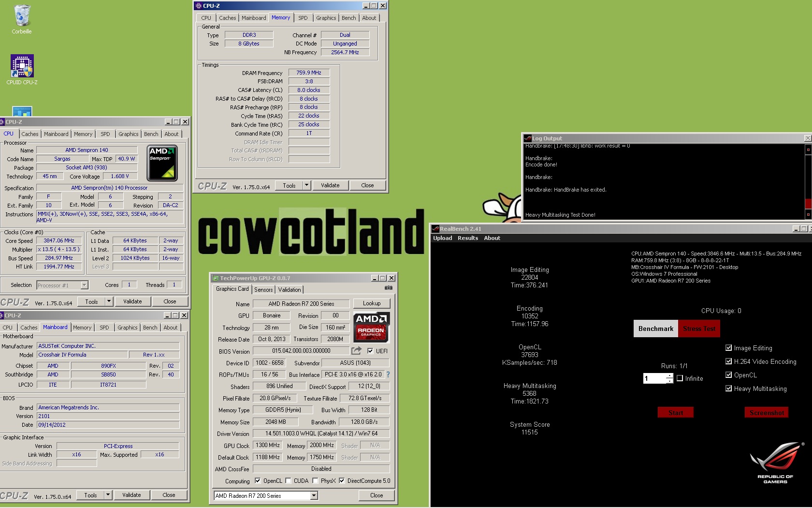Image resolution: width=812 pixels, height=508 pixels.
Task: Switch to the Sensors tab in GPU-Z
Action: [x=263, y=289]
